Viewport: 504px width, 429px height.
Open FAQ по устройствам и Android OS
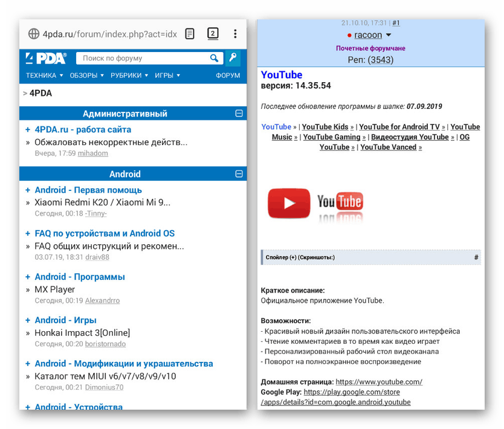[x=105, y=233]
